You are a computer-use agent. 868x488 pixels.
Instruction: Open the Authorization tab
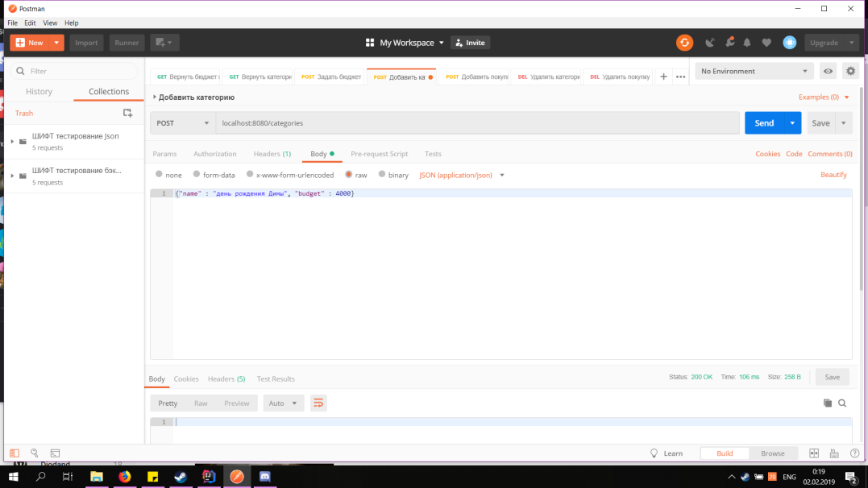tap(215, 154)
